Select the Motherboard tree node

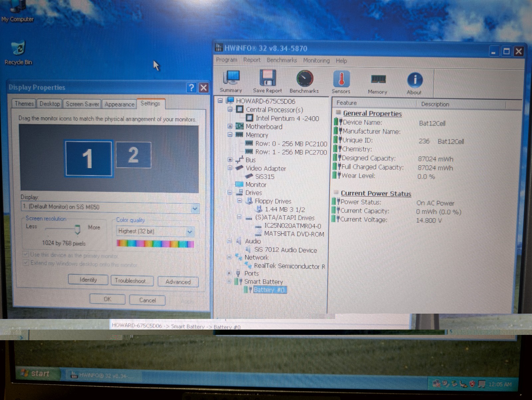pos(264,127)
